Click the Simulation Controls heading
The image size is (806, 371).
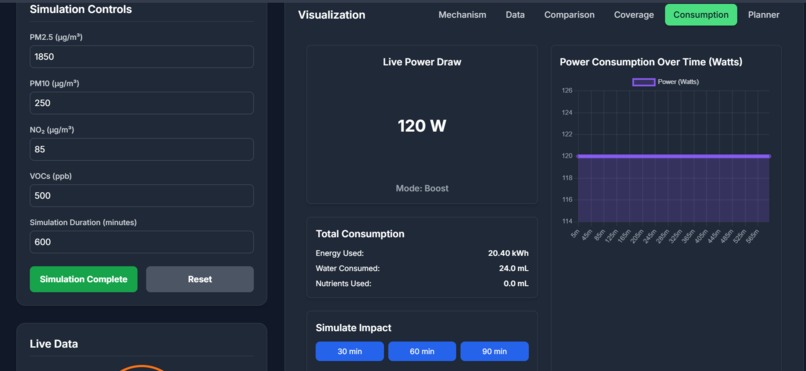(81, 9)
